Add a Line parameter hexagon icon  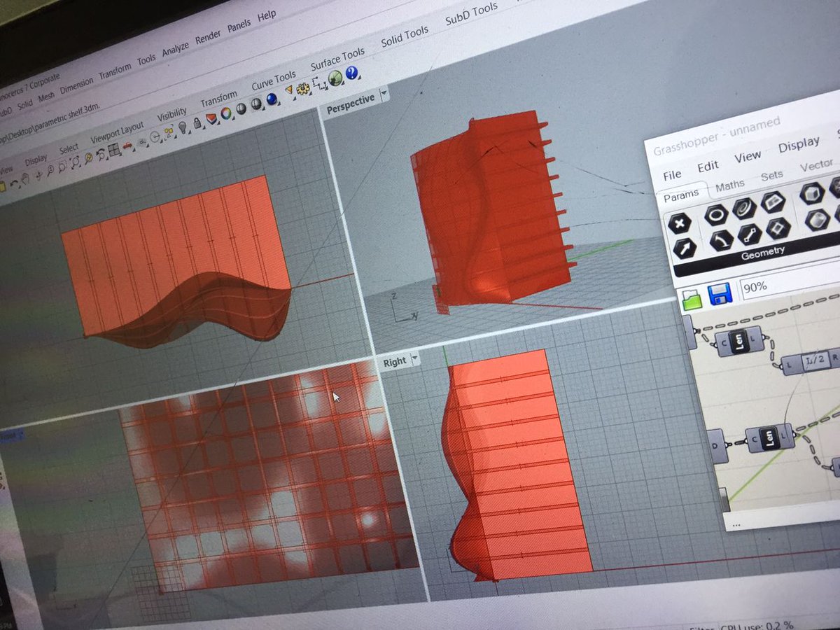(750, 234)
